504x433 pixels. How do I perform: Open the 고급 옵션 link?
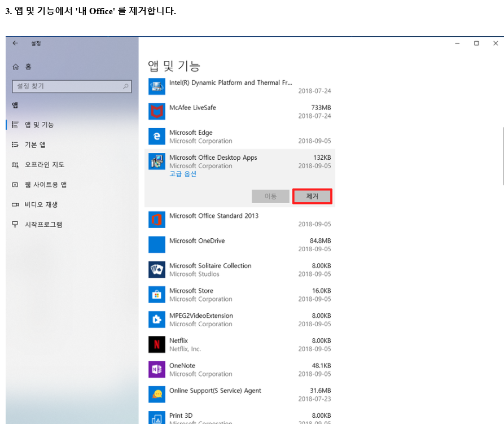coord(183,174)
